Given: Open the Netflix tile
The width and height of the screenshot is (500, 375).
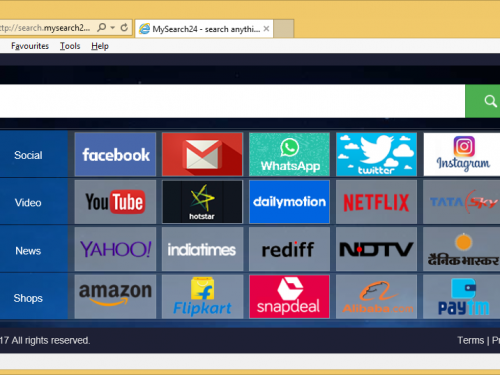Looking at the screenshot, I should pos(376,202).
